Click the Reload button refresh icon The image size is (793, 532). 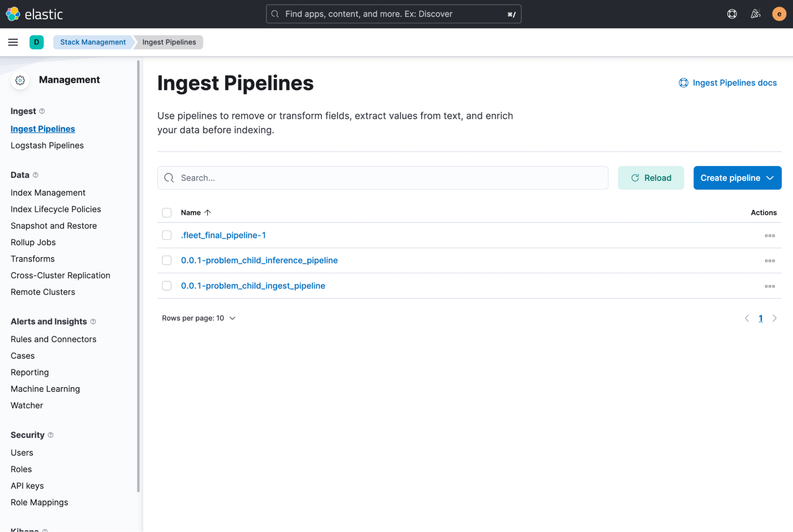pyautogui.click(x=635, y=178)
